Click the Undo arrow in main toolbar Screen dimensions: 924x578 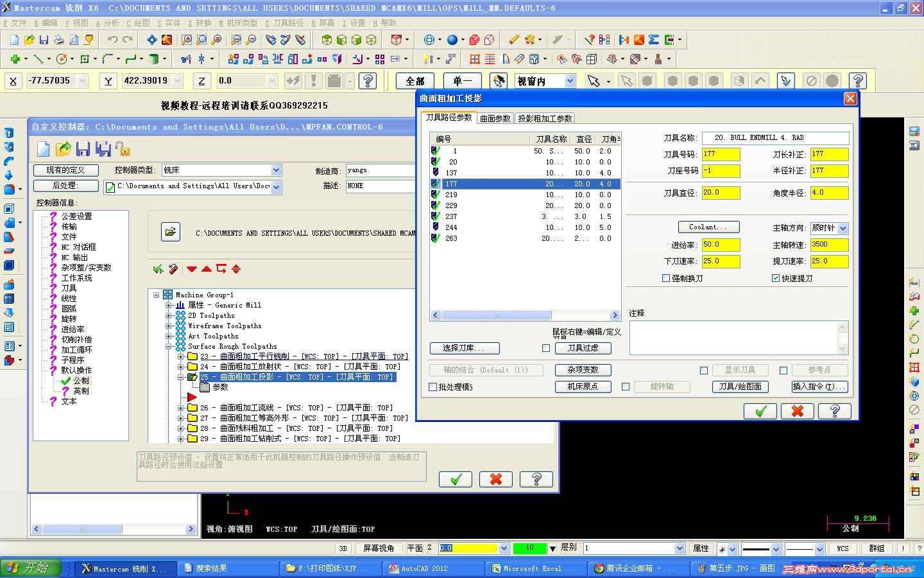pos(113,40)
